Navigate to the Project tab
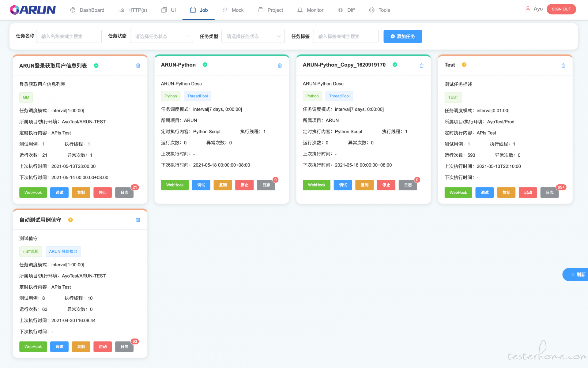Screen dimensions: 588x368 pyautogui.click(x=270, y=10)
